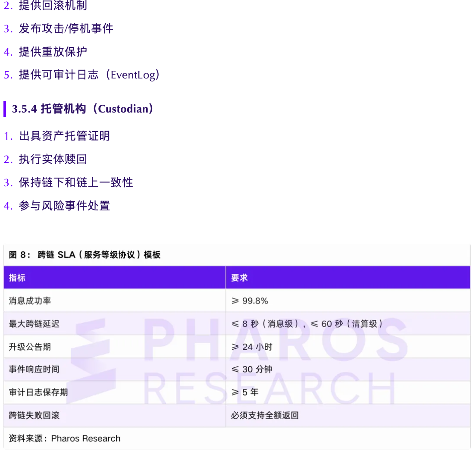Select the 指标 column header
The width and height of the screenshot is (476, 457).
coord(17,277)
